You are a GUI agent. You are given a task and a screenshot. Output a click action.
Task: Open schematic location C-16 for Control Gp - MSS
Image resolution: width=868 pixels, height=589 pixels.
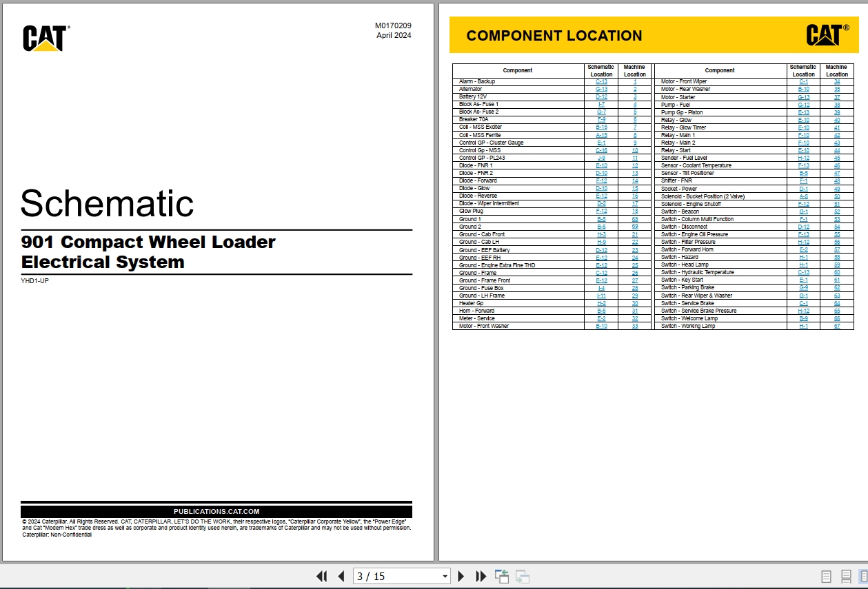click(x=601, y=150)
